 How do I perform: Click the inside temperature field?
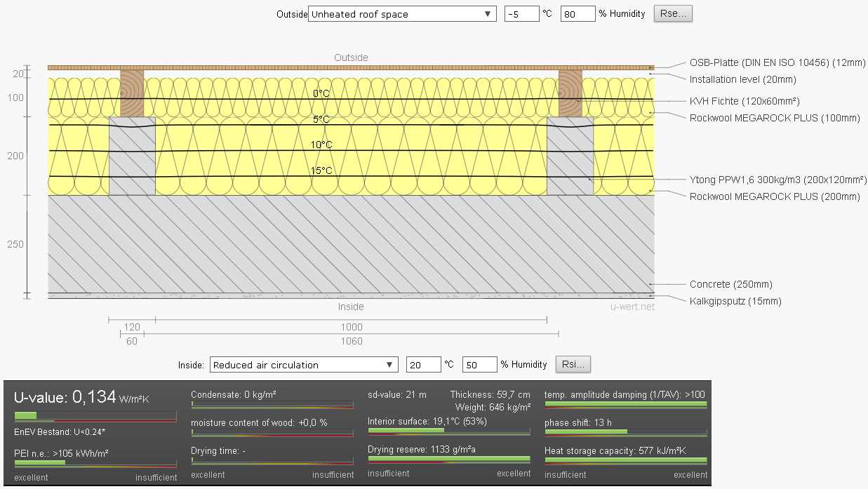[423, 365]
